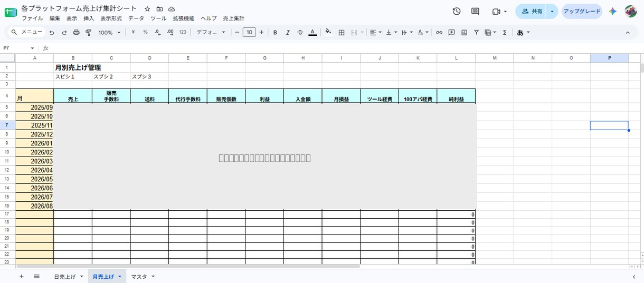
Task: Click the Undo arrow icon
Action: tap(52, 32)
